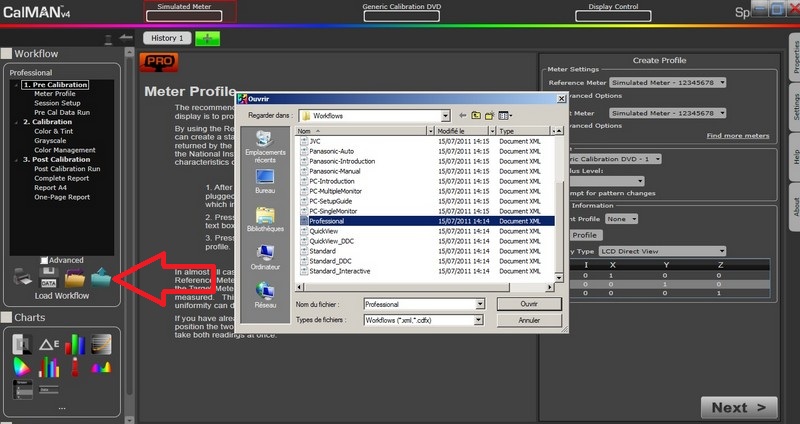Open the LCD Direct View display type dropdown
Viewport: 800px width, 424px height.
click(662, 251)
